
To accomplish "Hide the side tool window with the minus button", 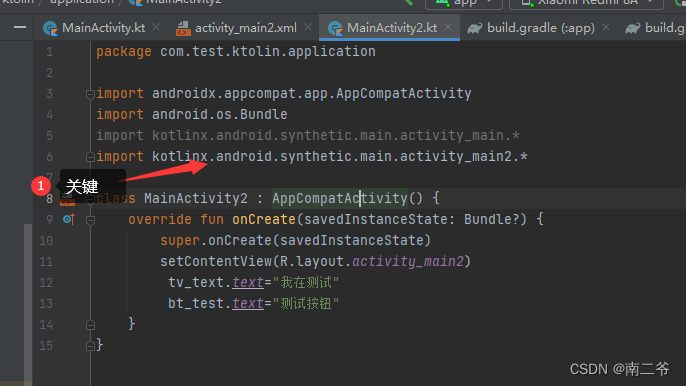I will 20,28.
